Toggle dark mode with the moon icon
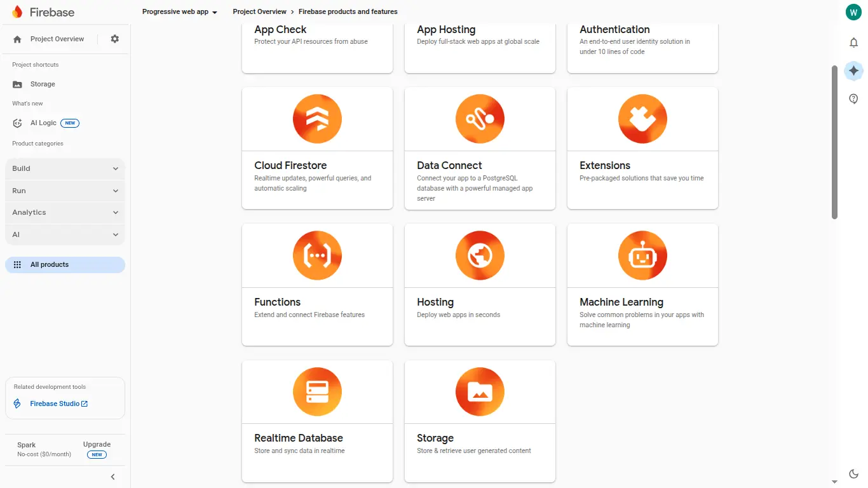Image resolution: width=868 pixels, height=488 pixels. [853, 473]
